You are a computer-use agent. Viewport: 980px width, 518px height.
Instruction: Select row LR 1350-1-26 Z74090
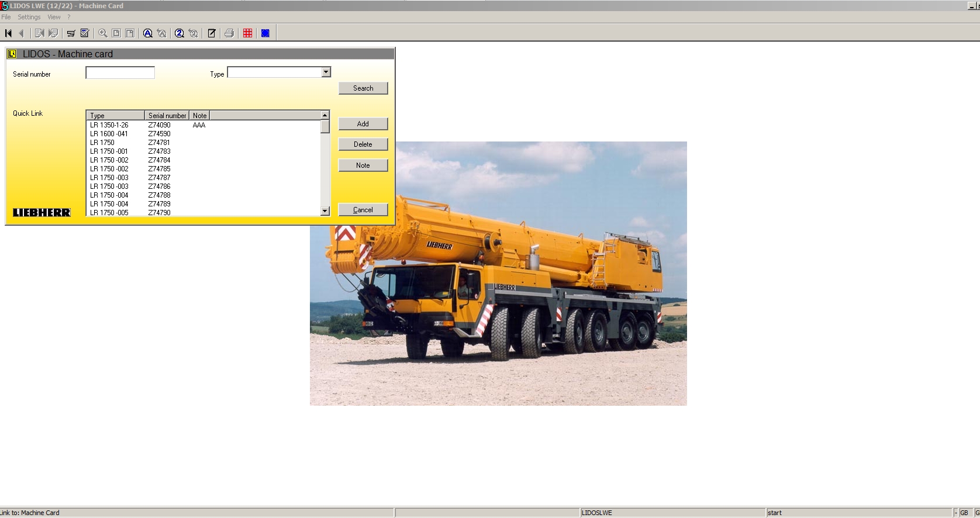tap(203, 125)
